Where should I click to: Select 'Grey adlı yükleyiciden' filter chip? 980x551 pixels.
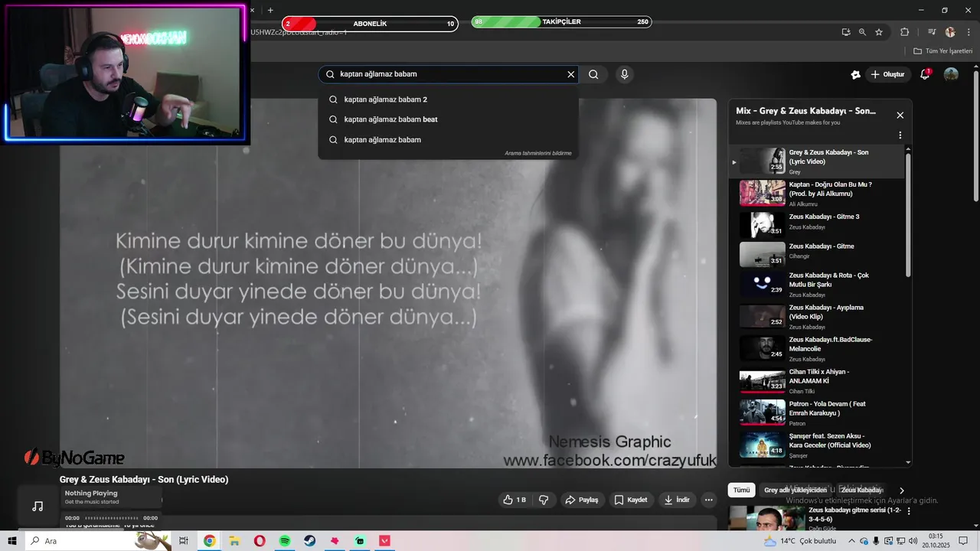(795, 490)
